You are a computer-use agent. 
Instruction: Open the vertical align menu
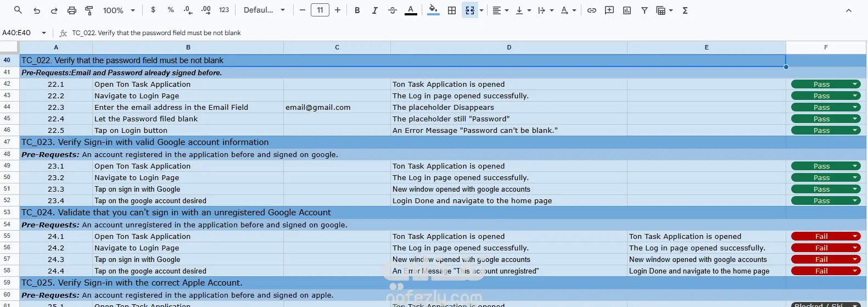(523, 10)
